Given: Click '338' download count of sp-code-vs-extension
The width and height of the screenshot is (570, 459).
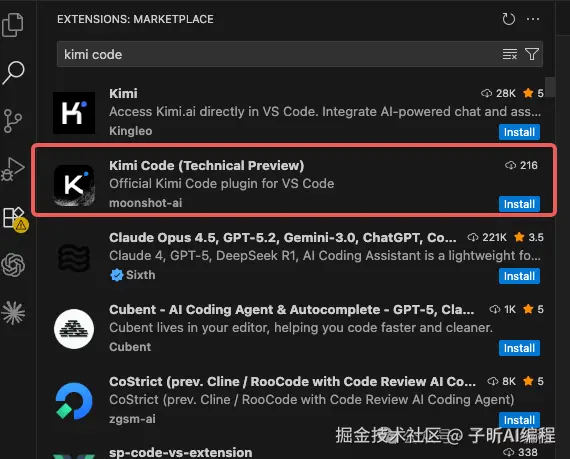Looking at the screenshot, I should [x=520, y=452].
